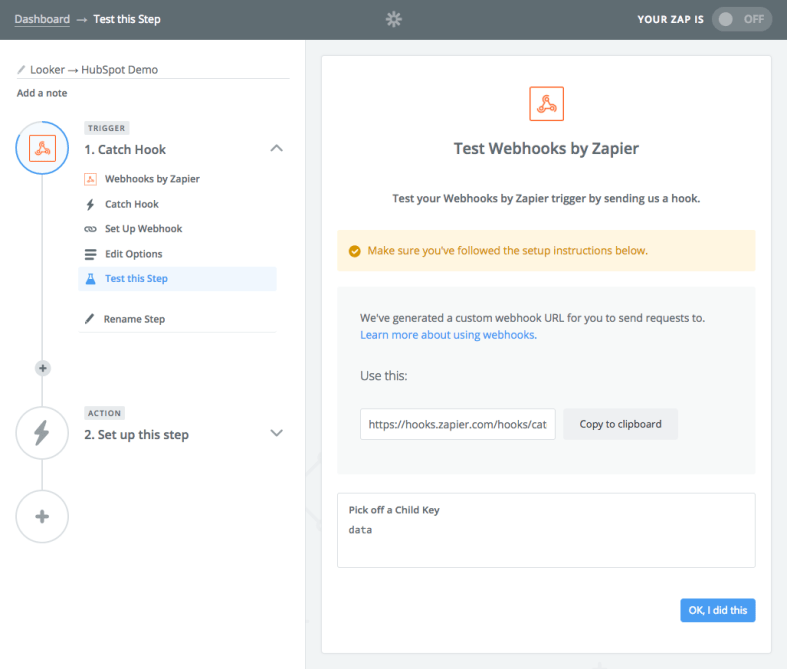Screen dimensions: 787x669
Task: Click the OK, I did this button
Action: tap(717, 610)
